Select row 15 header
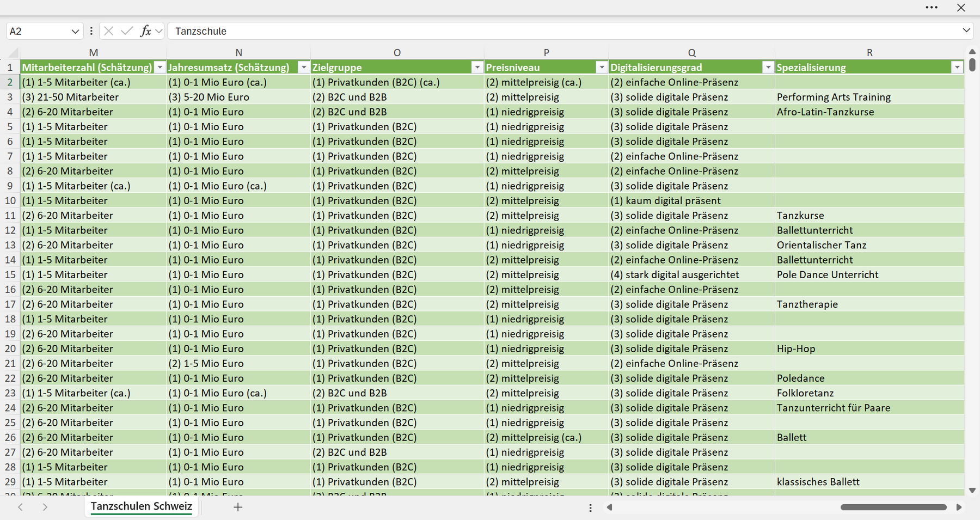Image resolution: width=980 pixels, height=520 pixels. [x=10, y=274]
